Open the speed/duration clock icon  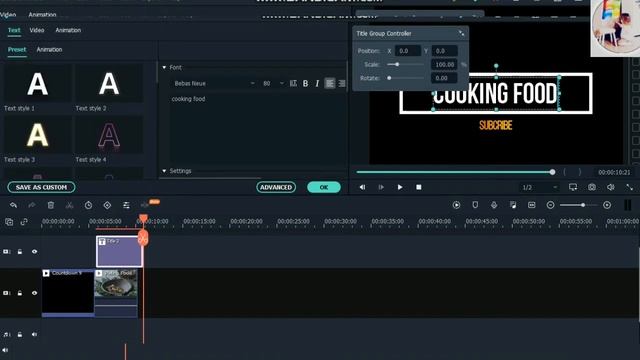coord(88,205)
